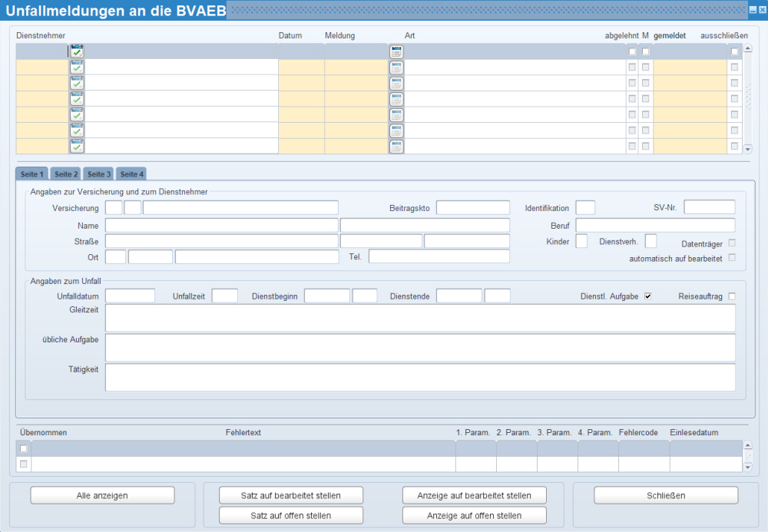Toggle the automatisch auf bearbeitet checkbox
768x532 pixels.
click(732, 257)
